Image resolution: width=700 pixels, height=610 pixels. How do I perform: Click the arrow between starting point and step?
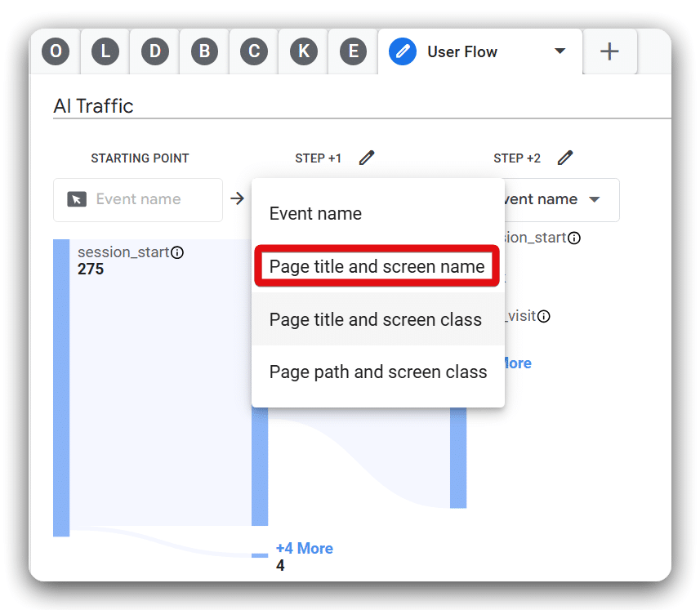tap(236, 198)
